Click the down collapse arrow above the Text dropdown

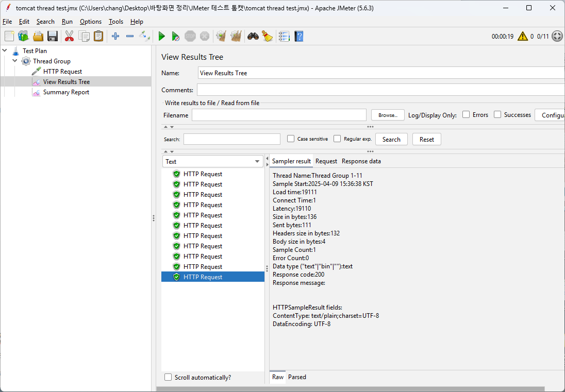pos(172,151)
